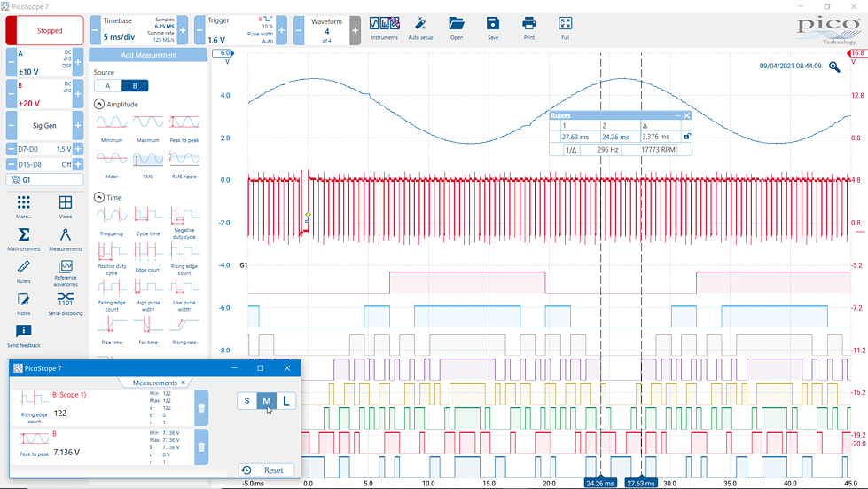Add a Rise time measurement
868x489 pixels.
[x=112, y=331]
